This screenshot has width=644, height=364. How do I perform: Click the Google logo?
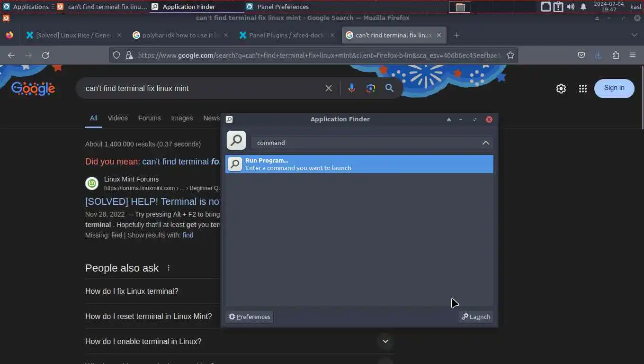33,89
